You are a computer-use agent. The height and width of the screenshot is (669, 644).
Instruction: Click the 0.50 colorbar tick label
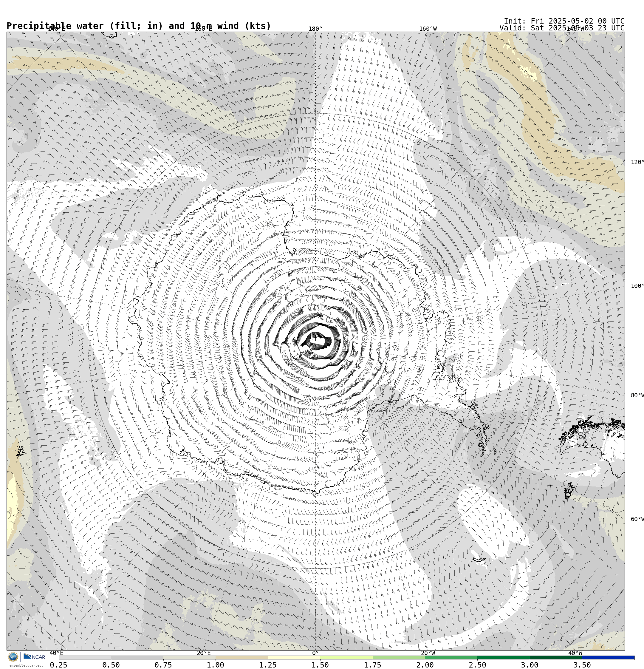pos(111,665)
